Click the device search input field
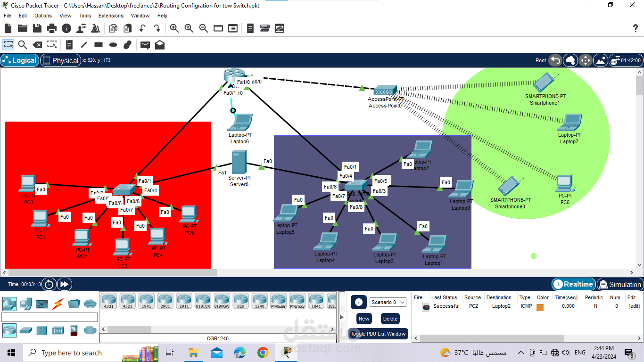 50,317
